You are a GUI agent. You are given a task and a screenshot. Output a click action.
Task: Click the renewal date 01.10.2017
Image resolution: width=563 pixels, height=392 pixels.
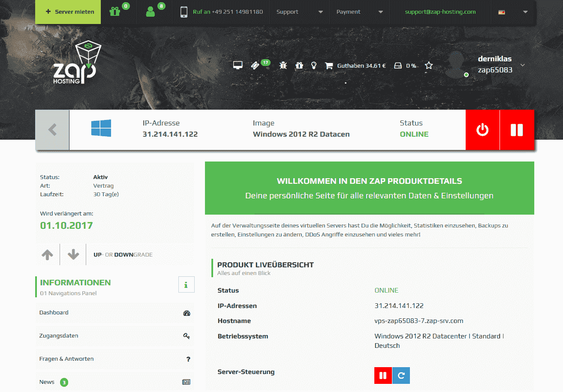(66, 225)
